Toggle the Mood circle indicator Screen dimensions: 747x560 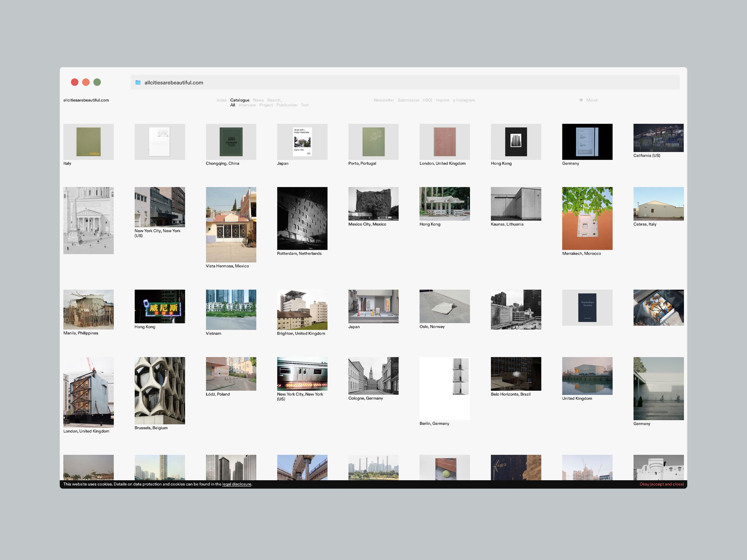click(x=581, y=100)
